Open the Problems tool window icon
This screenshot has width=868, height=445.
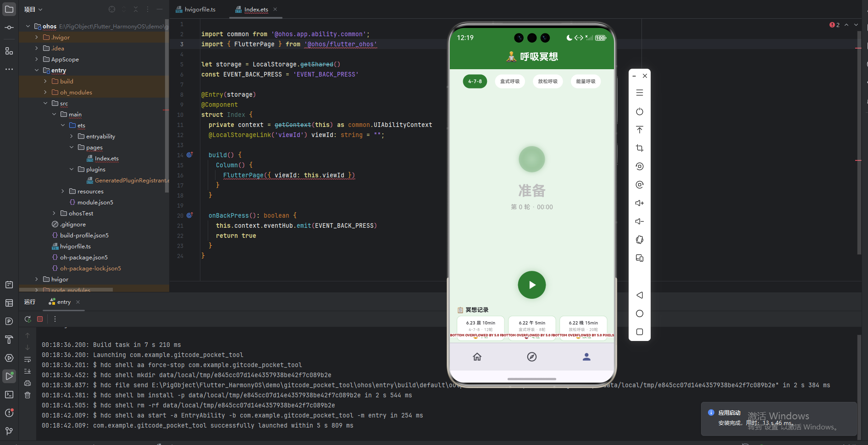pyautogui.click(x=9, y=413)
